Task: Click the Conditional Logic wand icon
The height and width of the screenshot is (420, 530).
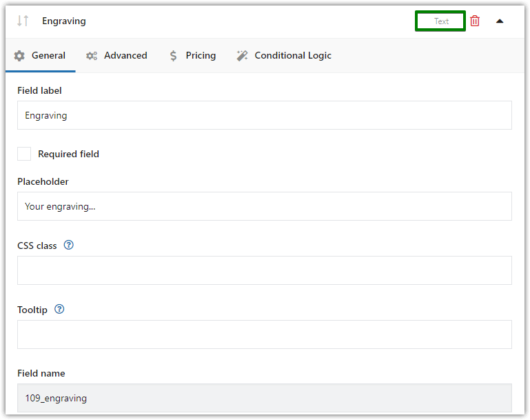Action: click(x=242, y=56)
